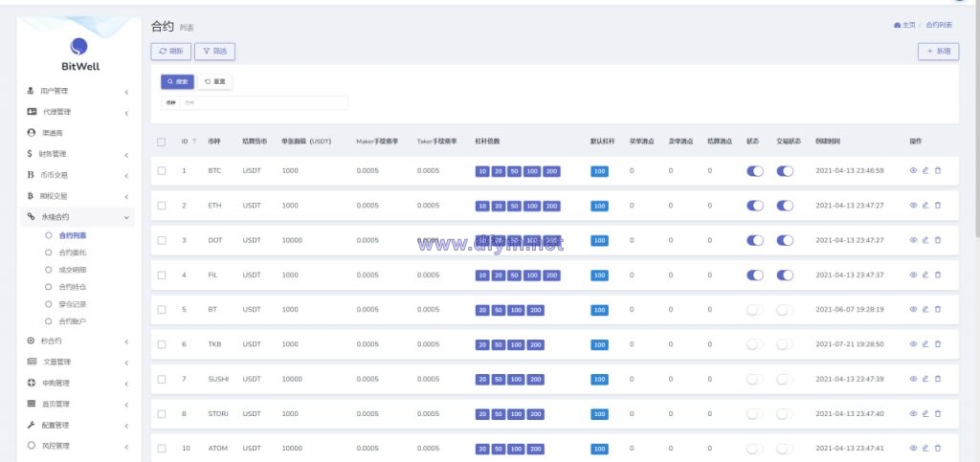The height and width of the screenshot is (462, 980).
Task: Edit the BT contract row
Action: pyautogui.click(x=925, y=309)
